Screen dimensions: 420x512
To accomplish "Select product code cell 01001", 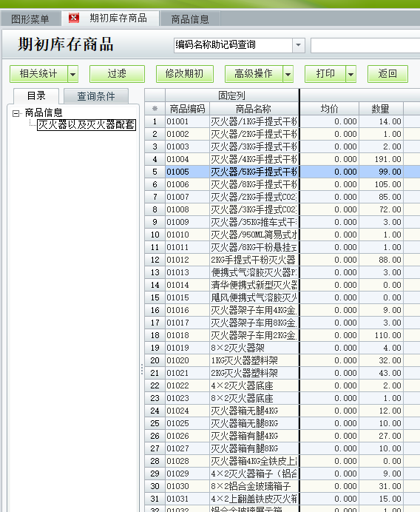I will pos(187,121).
